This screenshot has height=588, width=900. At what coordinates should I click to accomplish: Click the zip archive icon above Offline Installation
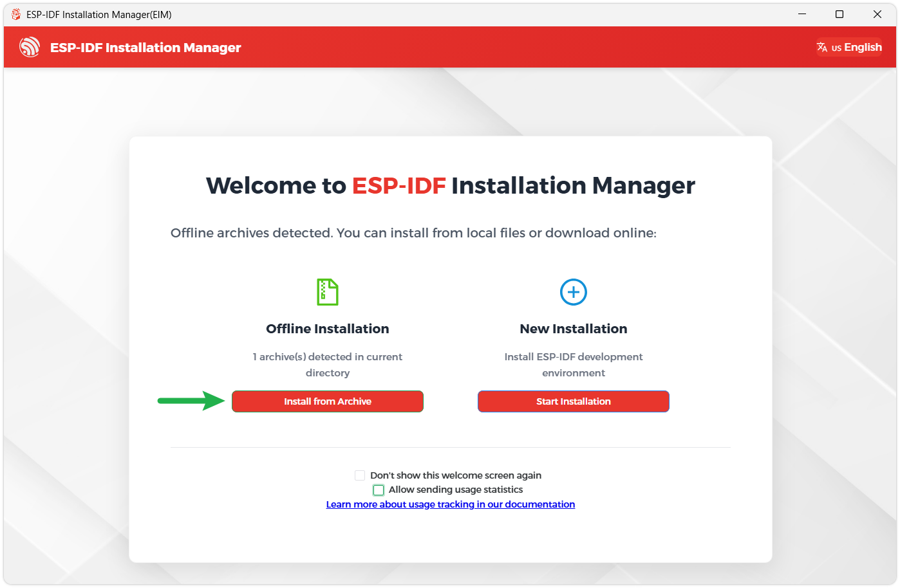(327, 291)
